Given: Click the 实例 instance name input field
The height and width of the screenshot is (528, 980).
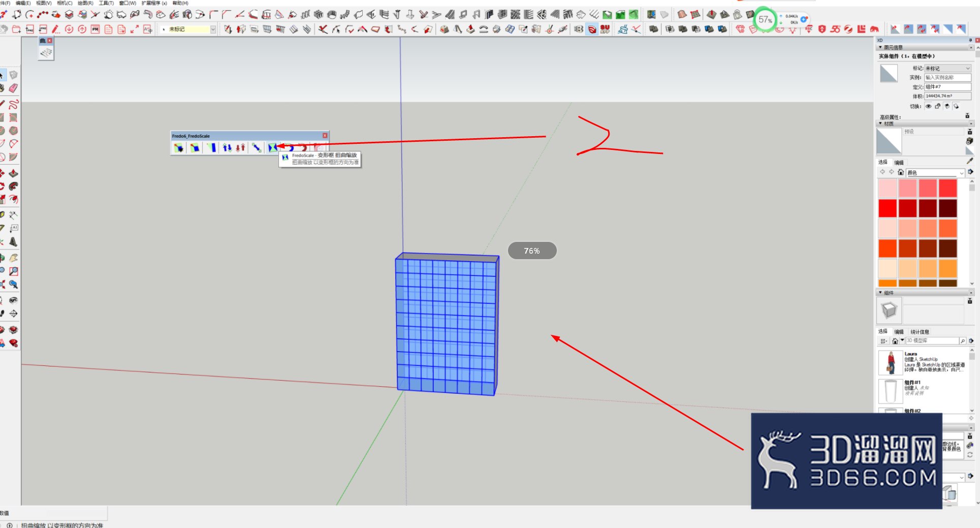Looking at the screenshot, I should tap(947, 77).
